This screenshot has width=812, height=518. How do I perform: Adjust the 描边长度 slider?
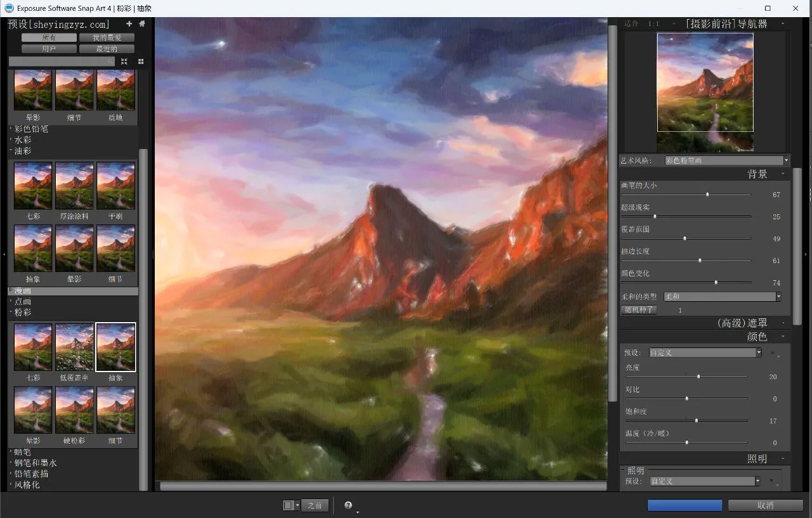pyautogui.click(x=686, y=261)
